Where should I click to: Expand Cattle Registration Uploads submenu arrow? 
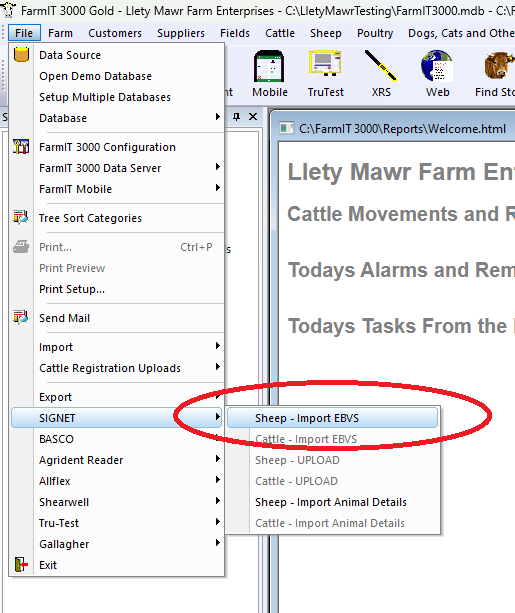(x=218, y=367)
